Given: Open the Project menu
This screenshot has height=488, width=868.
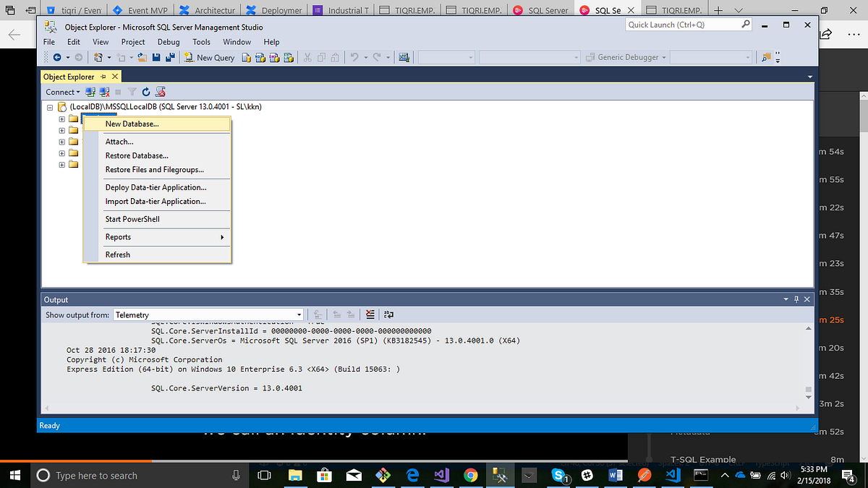Looking at the screenshot, I should click(133, 42).
